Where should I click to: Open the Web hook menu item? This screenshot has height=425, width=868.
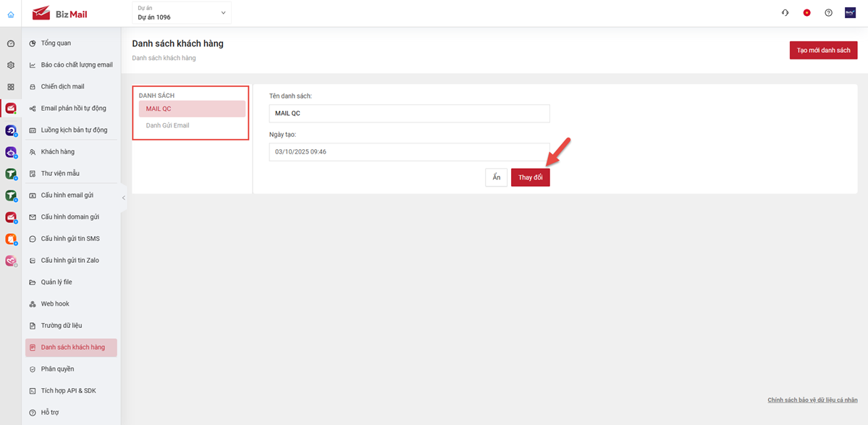[55, 304]
